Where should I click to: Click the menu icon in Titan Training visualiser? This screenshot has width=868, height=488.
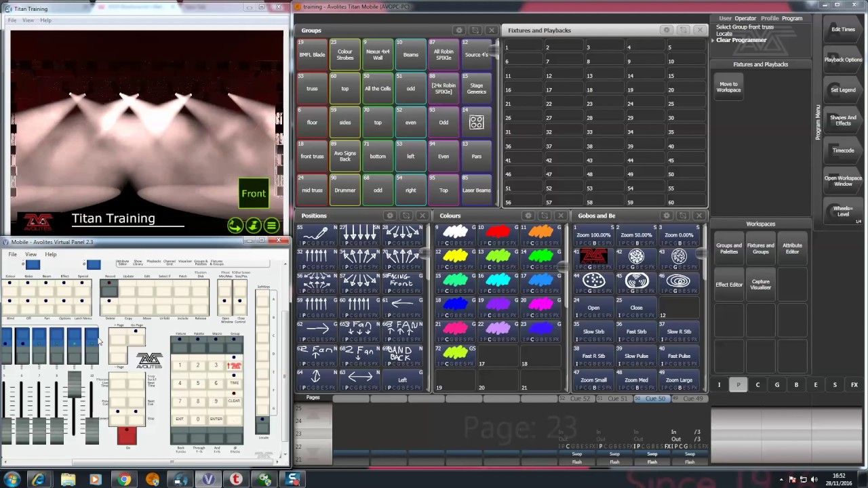click(x=271, y=226)
